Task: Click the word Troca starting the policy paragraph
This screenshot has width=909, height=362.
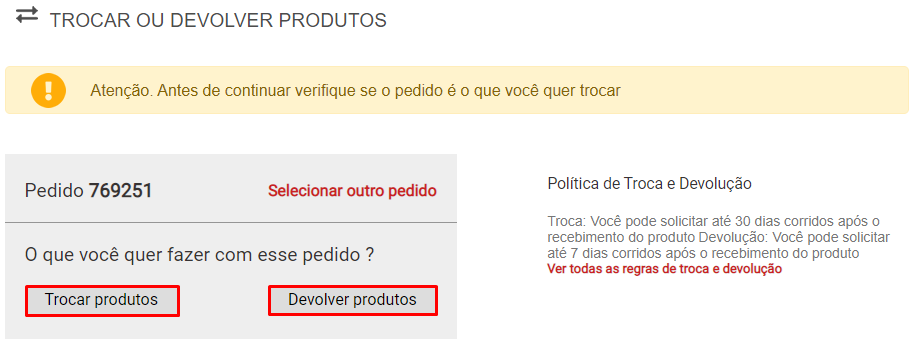Action: pyautogui.click(x=566, y=222)
